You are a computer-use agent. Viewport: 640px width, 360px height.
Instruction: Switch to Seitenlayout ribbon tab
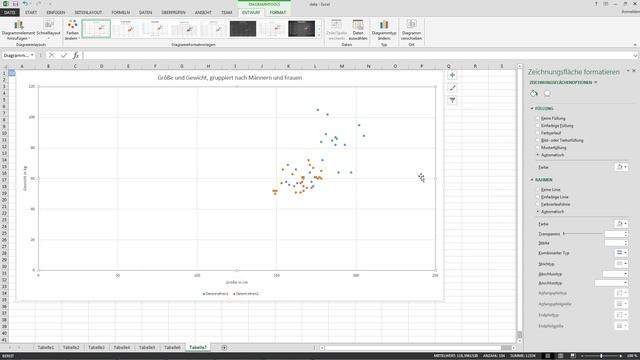click(x=88, y=13)
